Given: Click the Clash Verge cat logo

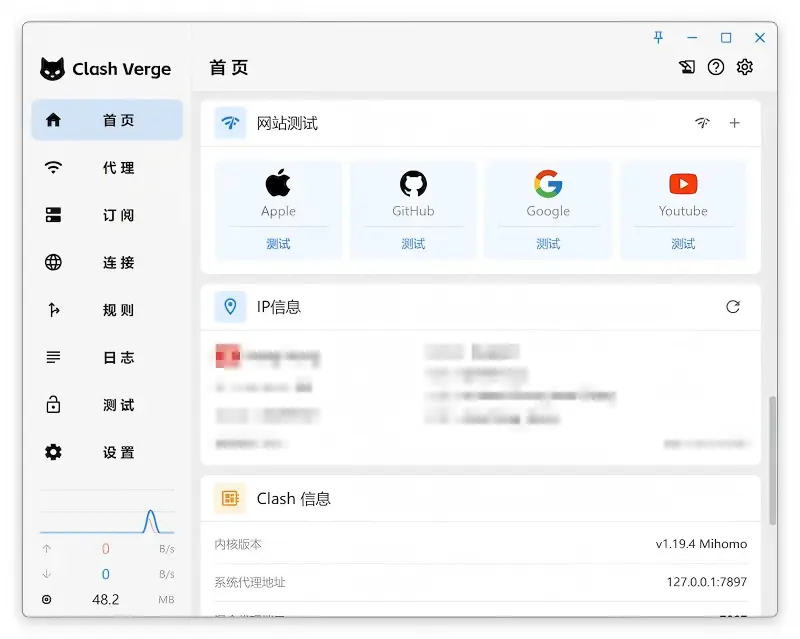Looking at the screenshot, I should click(x=53, y=68).
